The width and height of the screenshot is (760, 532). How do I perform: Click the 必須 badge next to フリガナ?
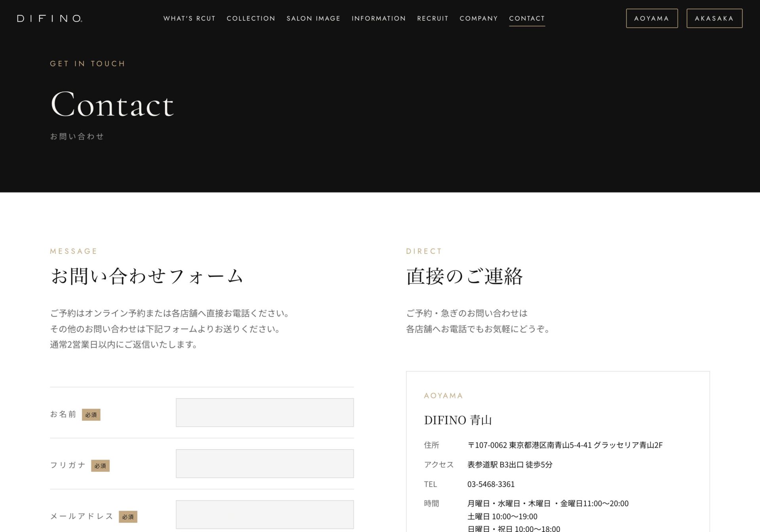click(100, 465)
